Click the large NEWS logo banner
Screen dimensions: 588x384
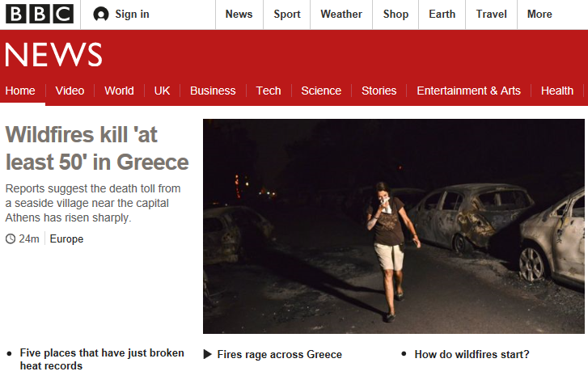click(54, 55)
